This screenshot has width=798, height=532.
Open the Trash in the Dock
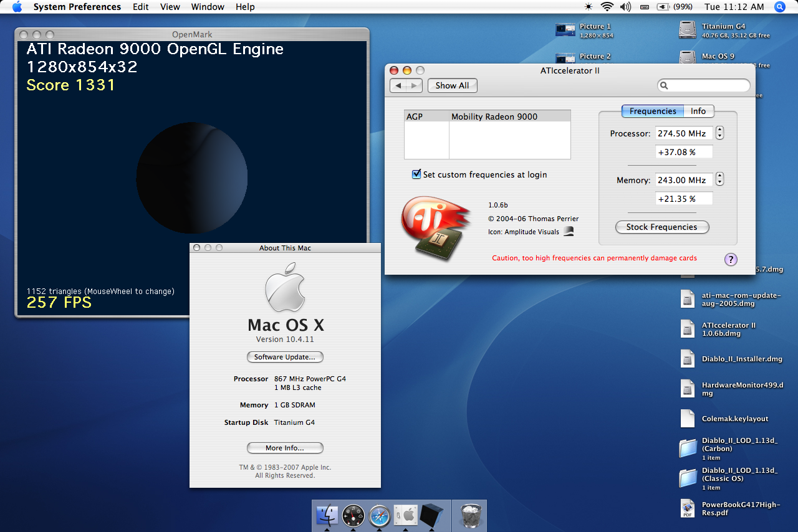point(469,516)
